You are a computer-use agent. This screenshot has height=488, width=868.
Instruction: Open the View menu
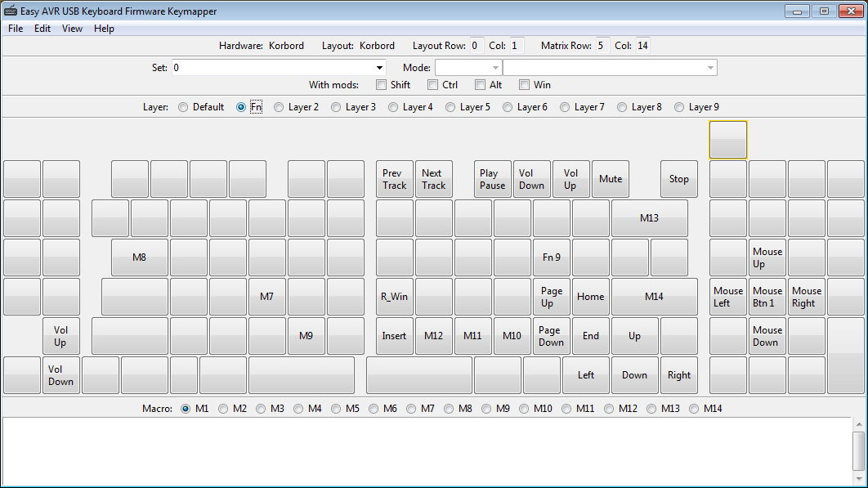72,29
